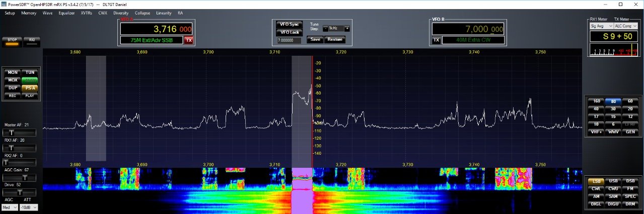The height and width of the screenshot is (214, 644).
Task: Open the RA menu
Action: click(x=180, y=13)
